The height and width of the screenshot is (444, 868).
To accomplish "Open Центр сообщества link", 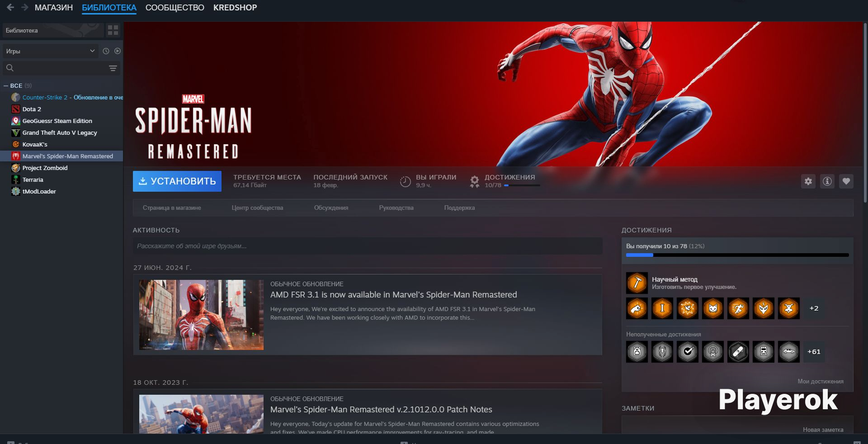I will (257, 208).
